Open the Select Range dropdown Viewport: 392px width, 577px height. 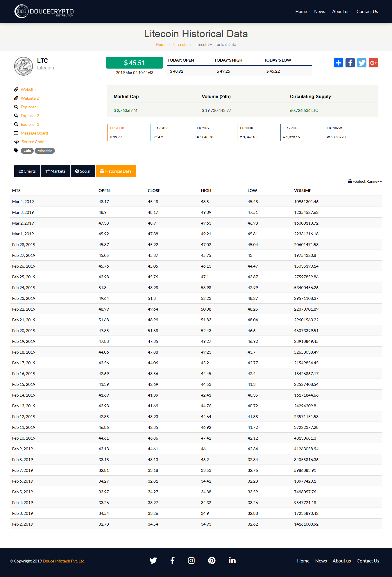pyautogui.click(x=365, y=181)
